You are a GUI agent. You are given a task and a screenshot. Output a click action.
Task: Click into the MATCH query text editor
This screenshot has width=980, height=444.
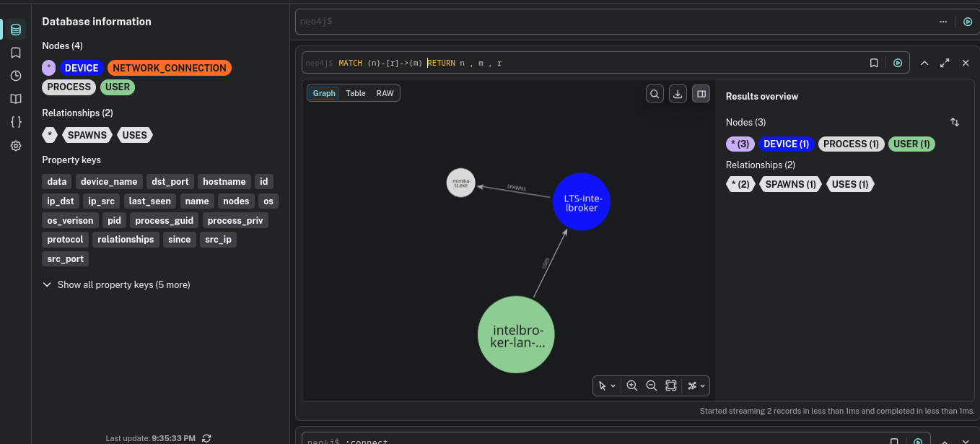(582, 63)
